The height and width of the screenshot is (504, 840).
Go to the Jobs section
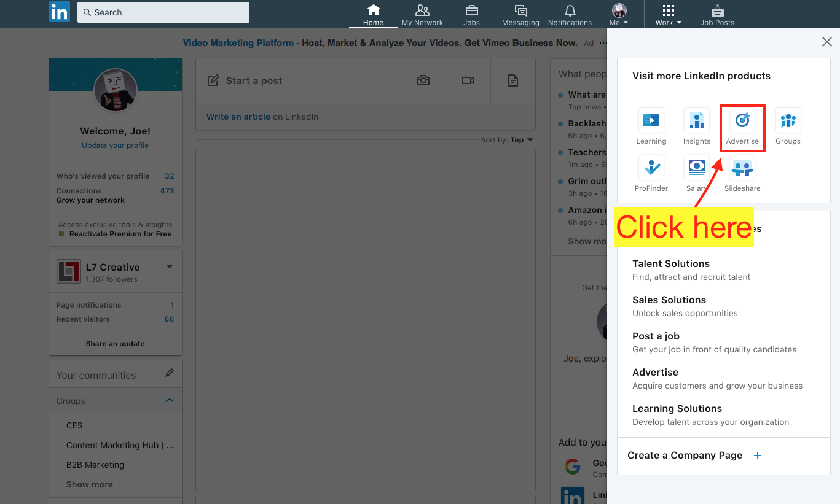(471, 15)
